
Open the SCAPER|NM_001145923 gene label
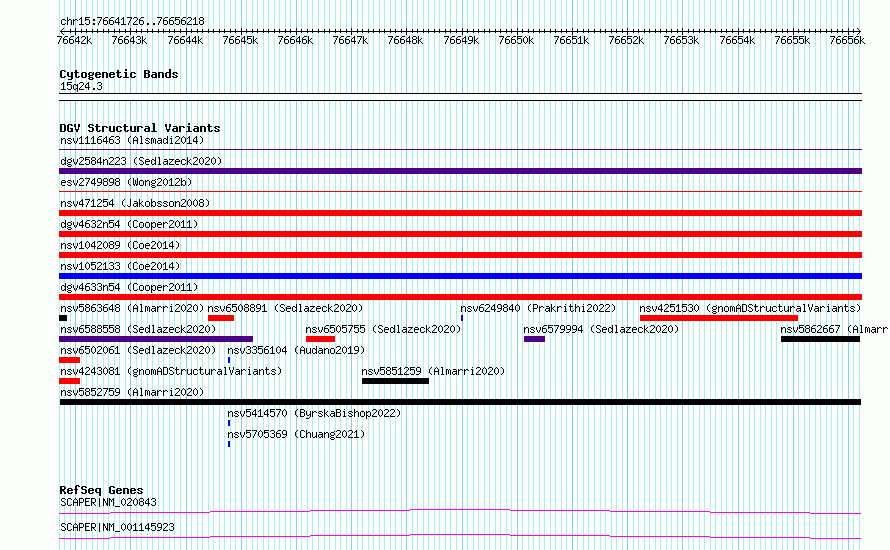tap(117, 527)
